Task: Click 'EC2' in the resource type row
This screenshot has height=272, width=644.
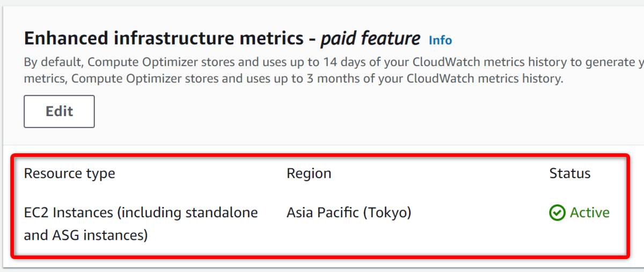Action: 36,213
